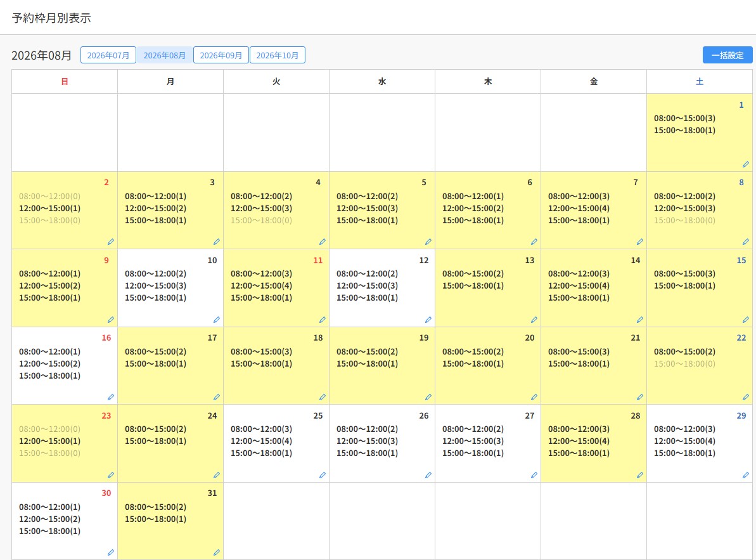
Task: Click the edit pencil on day 3
Action: (217, 242)
